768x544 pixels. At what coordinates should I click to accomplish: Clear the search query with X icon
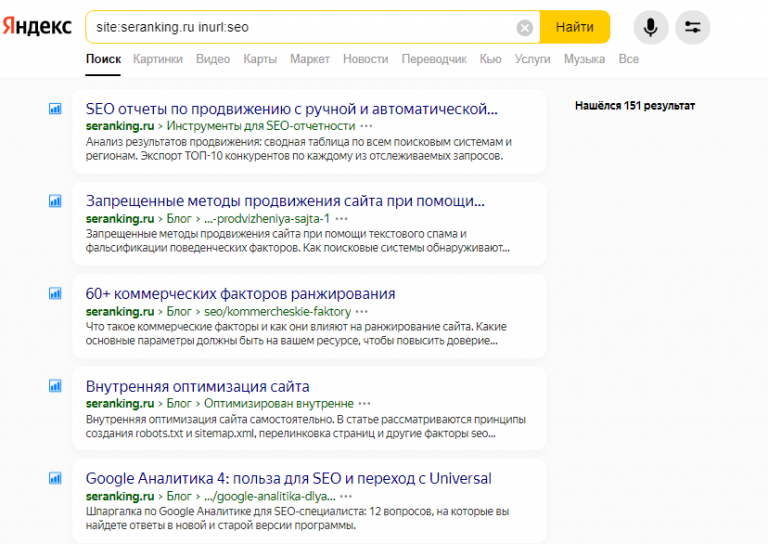pos(525,28)
